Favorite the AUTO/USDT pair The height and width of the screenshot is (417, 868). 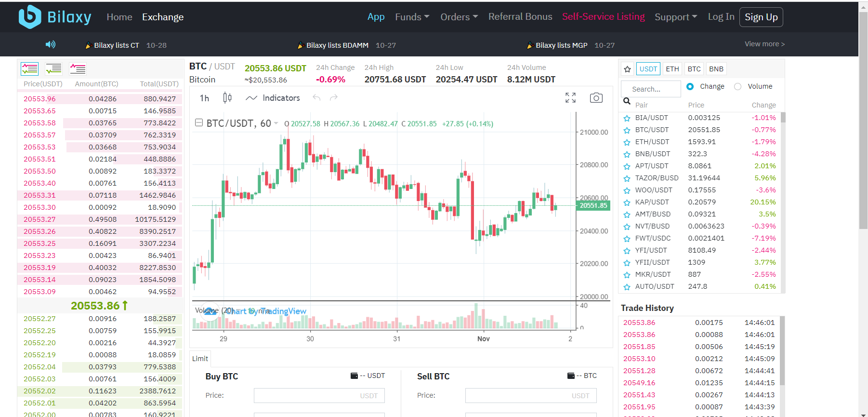coord(627,287)
